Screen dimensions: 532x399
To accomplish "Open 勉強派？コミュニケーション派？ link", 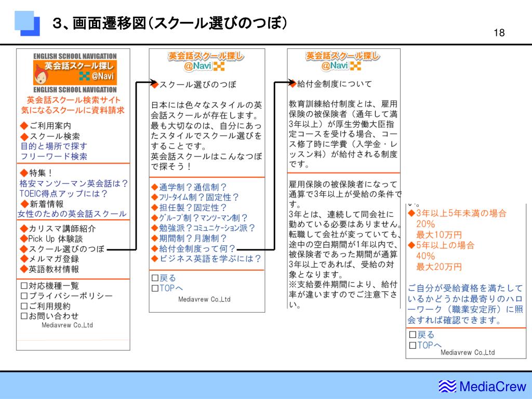I will [207, 228].
